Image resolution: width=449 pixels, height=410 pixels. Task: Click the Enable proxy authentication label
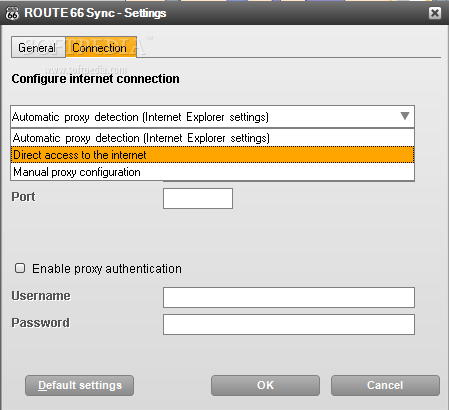click(x=107, y=269)
